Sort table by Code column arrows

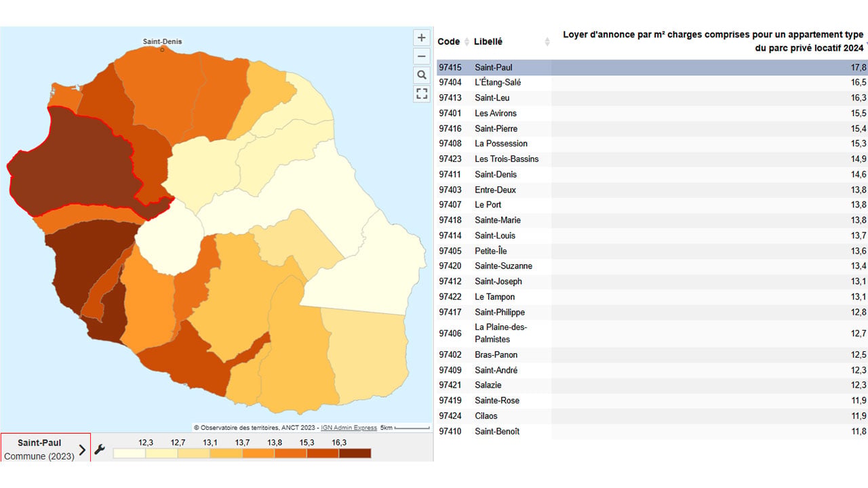[467, 42]
